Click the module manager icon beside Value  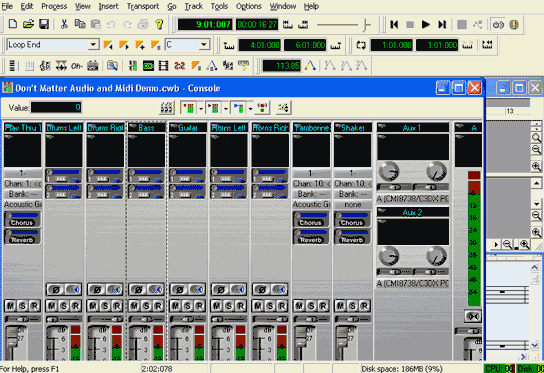[x=167, y=108]
